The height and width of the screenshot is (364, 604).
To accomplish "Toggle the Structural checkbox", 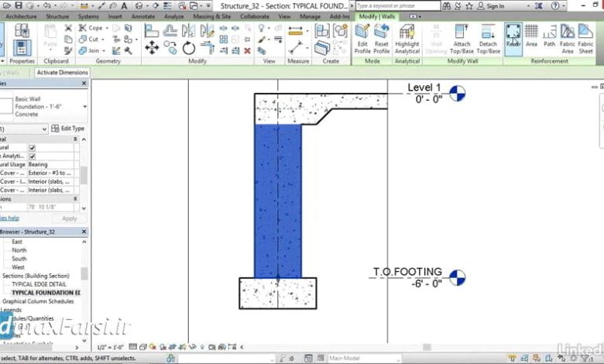I will (32, 148).
